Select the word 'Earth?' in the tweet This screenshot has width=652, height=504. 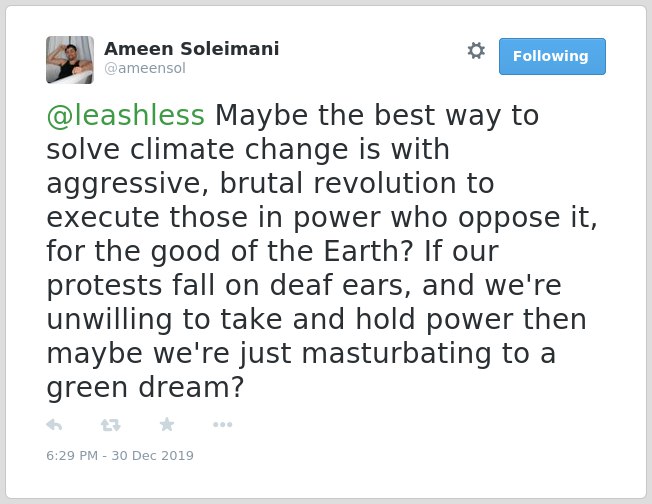coord(368,251)
